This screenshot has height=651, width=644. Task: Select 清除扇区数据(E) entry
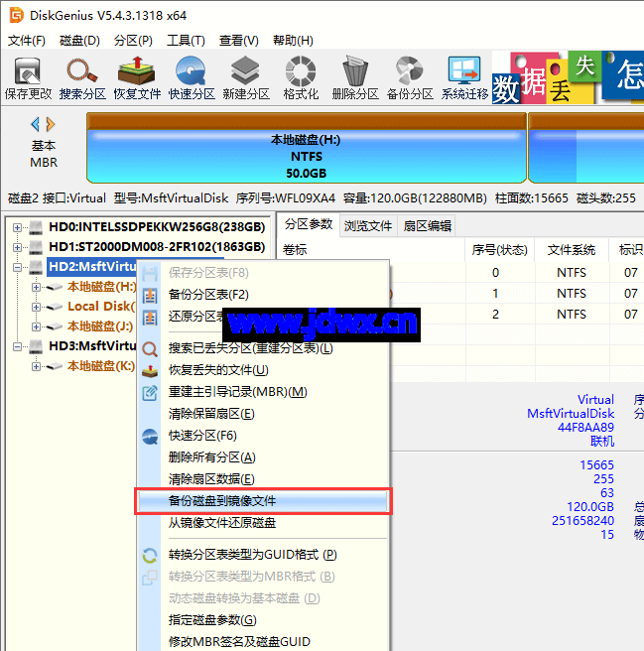[x=263, y=479]
